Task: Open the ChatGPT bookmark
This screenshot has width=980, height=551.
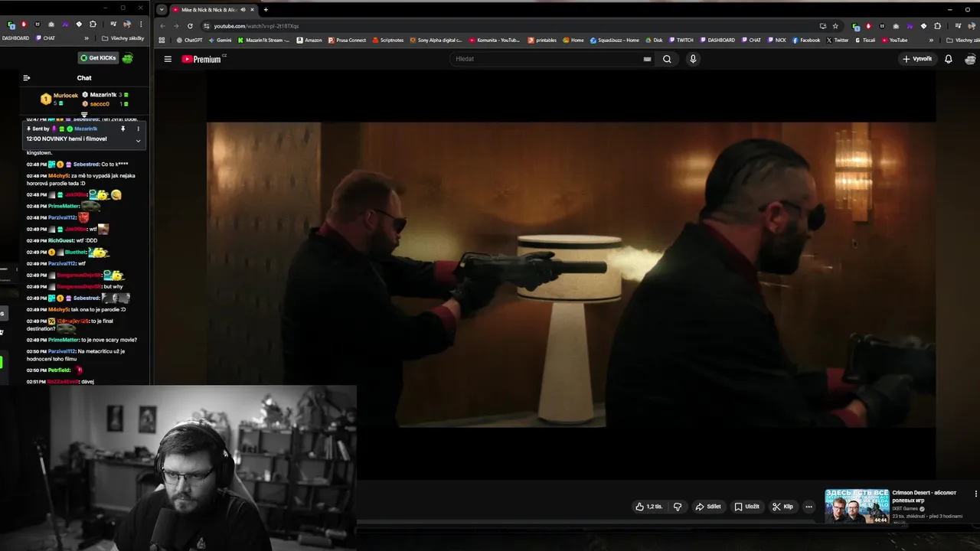Action: tap(188, 40)
